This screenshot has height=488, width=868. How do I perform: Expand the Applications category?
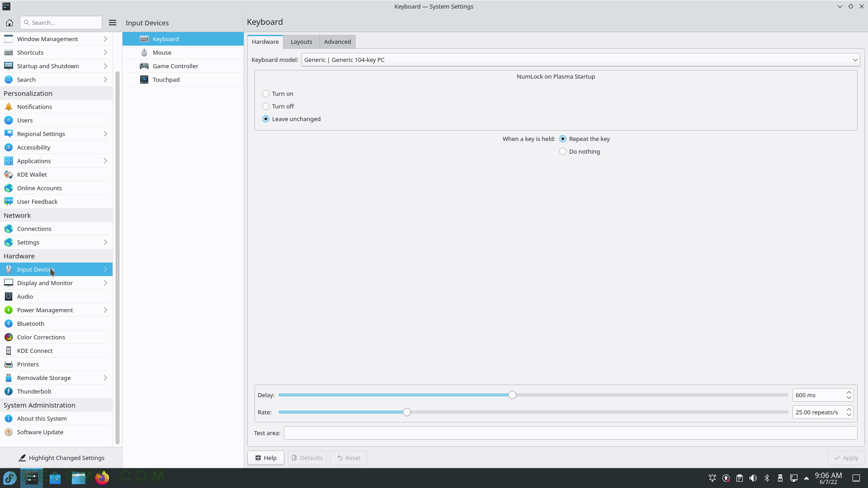pyautogui.click(x=105, y=161)
